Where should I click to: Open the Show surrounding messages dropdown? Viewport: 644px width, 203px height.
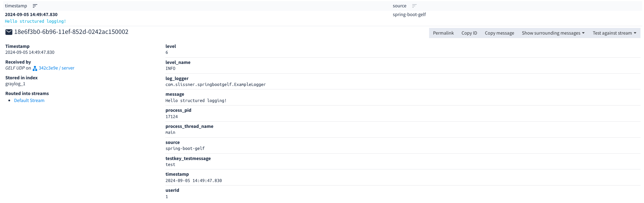553,33
